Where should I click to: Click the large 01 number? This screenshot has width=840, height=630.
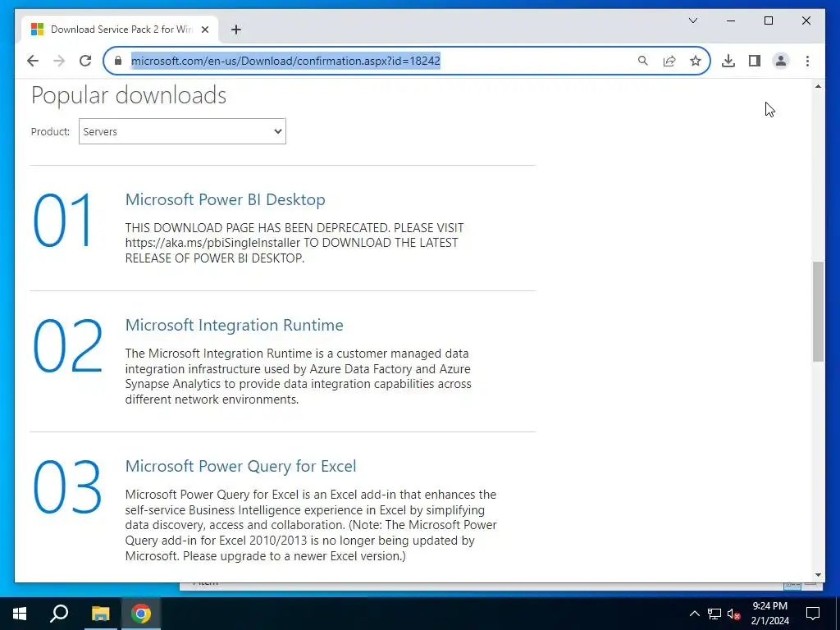coord(63,220)
